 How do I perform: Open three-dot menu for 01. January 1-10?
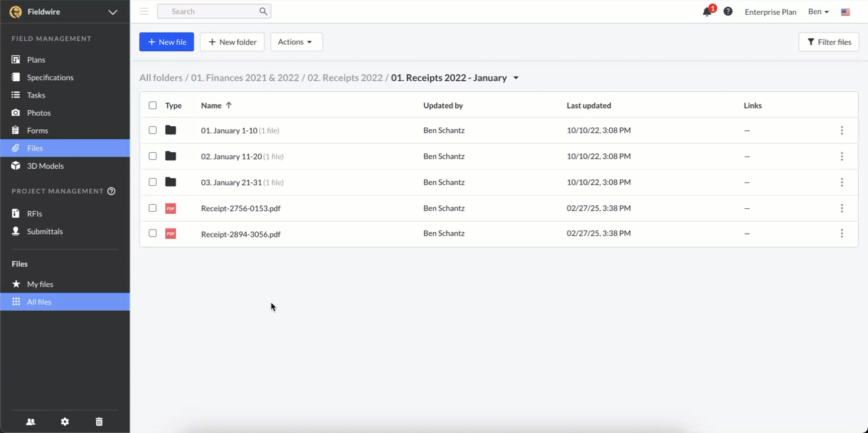pyautogui.click(x=842, y=130)
